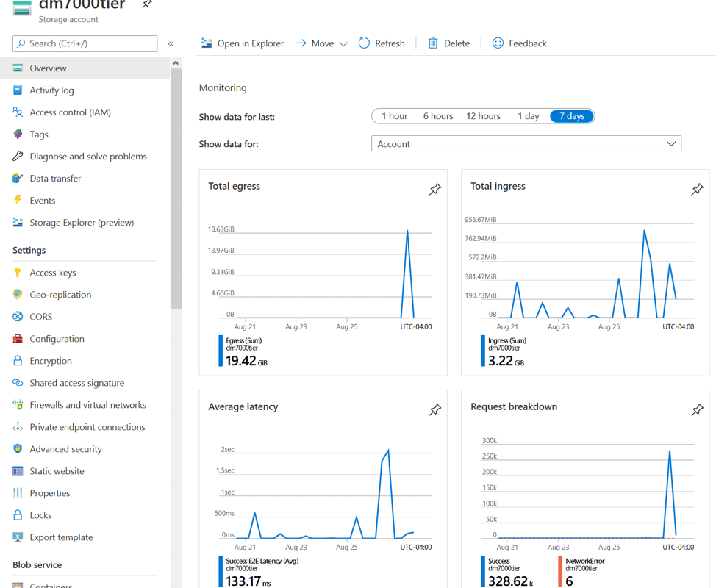716x588 pixels.
Task: Pin the Total egress chart
Action: 434,189
